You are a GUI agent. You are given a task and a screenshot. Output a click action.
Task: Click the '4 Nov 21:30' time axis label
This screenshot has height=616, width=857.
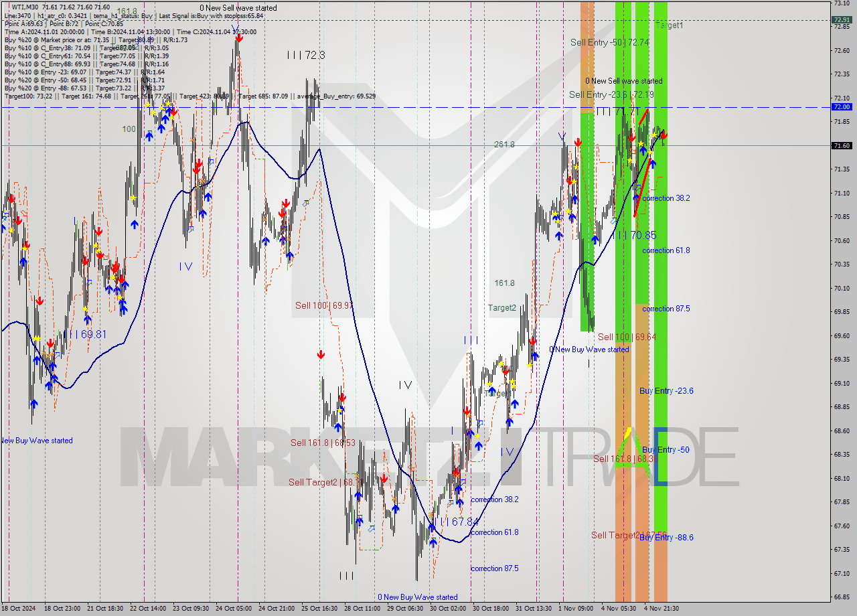[661, 609]
